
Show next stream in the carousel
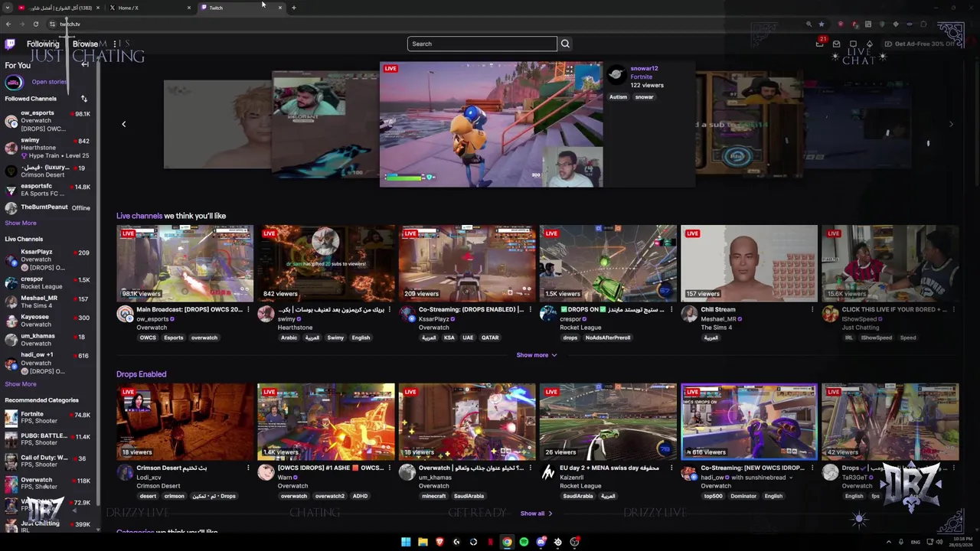coord(951,124)
